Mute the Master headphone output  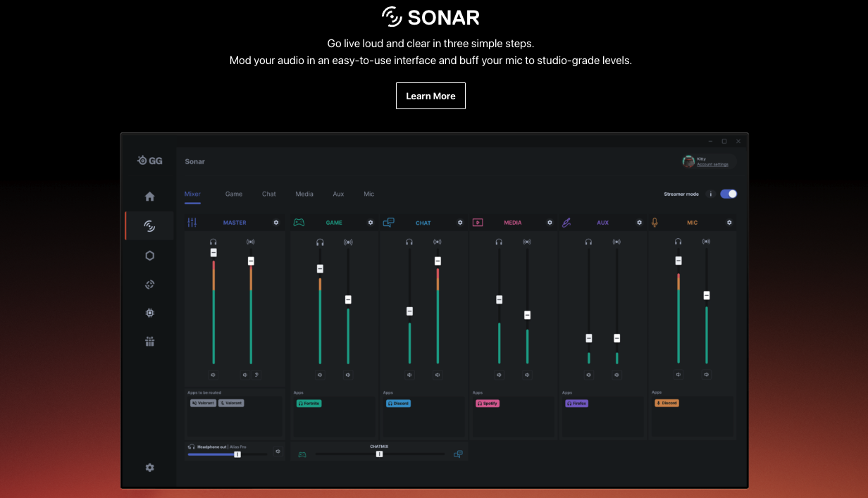(x=213, y=375)
